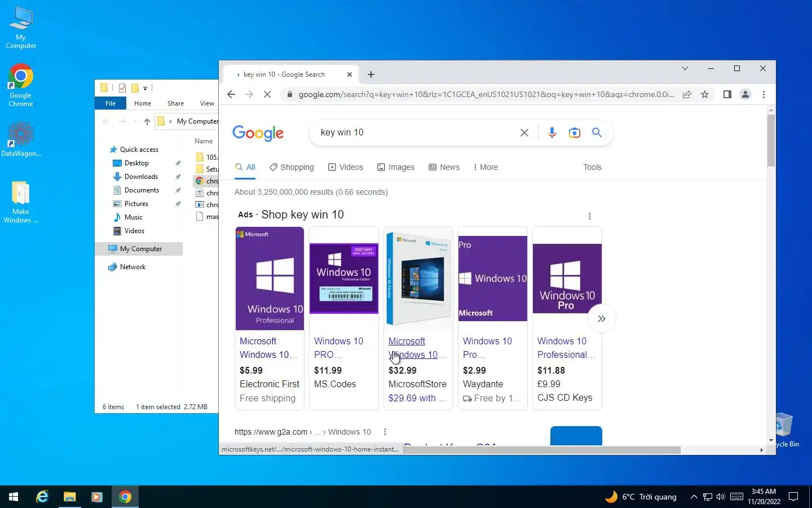Open a new Chrome tab

point(371,75)
